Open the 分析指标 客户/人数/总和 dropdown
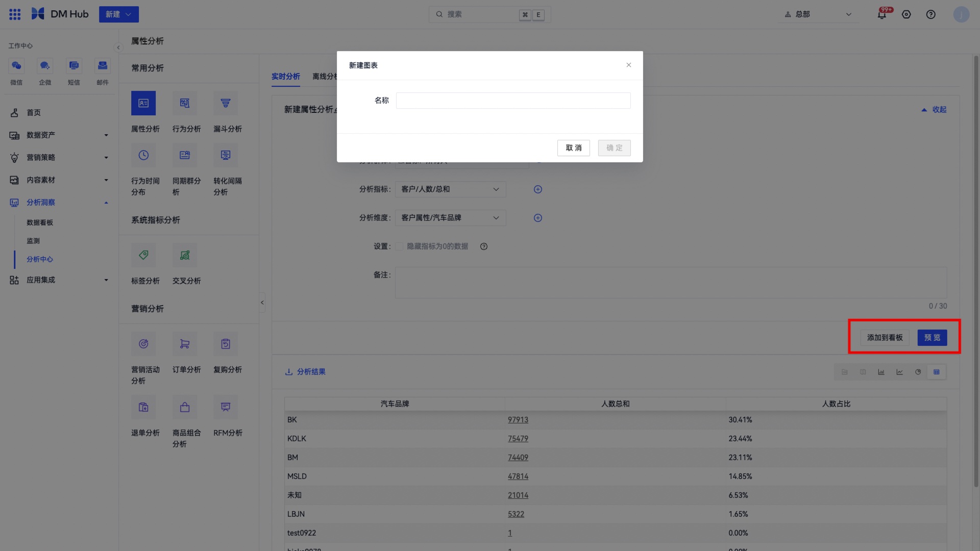The image size is (980, 551). coord(450,189)
